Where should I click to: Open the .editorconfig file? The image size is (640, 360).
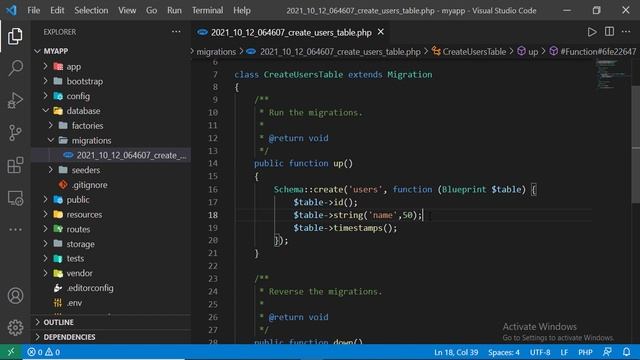click(111, 288)
